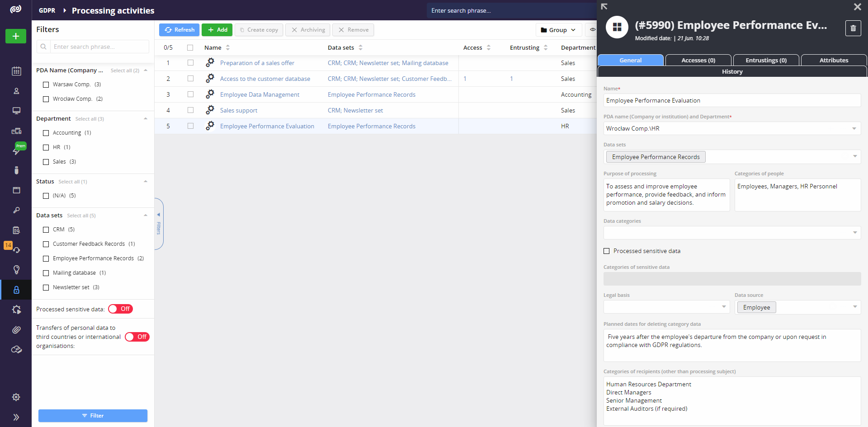Open the user profile sidebar icon
868x427 pixels.
click(16, 91)
